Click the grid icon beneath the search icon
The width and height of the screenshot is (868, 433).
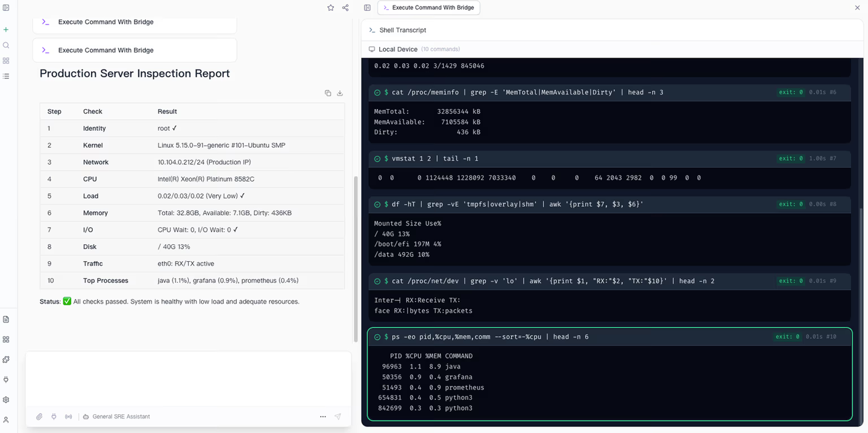point(6,61)
